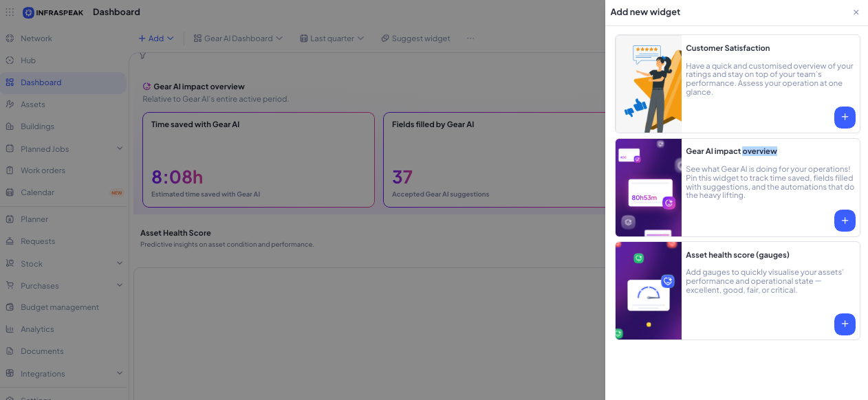Expand the Integrations submenu chevron
868x400 pixels.
pos(120,373)
